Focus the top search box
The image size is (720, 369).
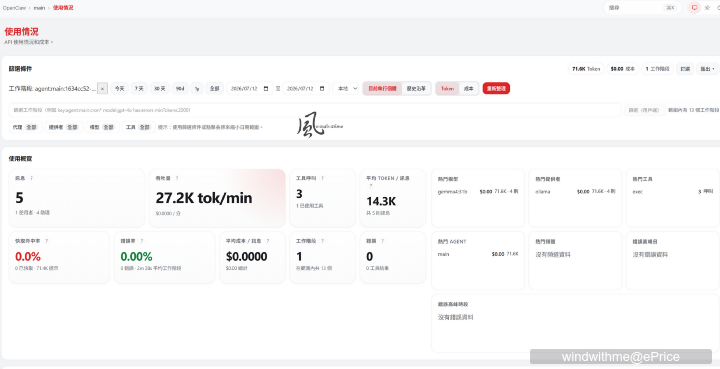tap(642, 8)
